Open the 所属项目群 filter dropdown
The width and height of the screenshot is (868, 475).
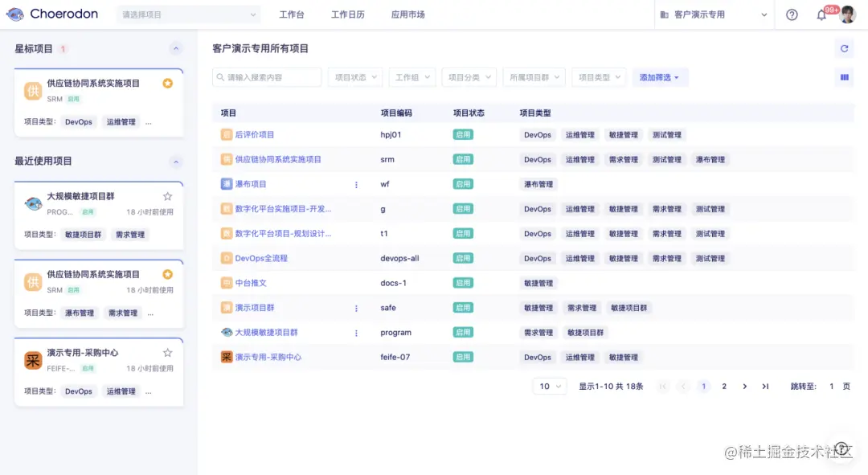tap(534, 77)
